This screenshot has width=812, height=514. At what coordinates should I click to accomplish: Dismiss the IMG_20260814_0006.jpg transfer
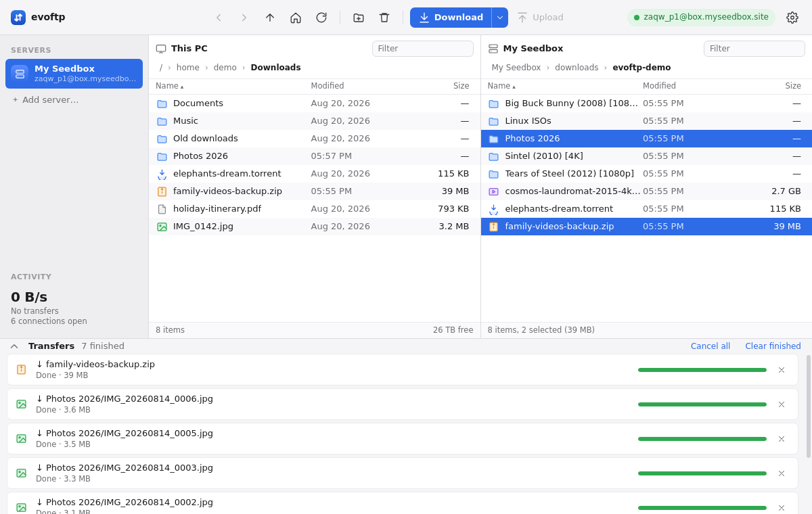pos(782,404)
